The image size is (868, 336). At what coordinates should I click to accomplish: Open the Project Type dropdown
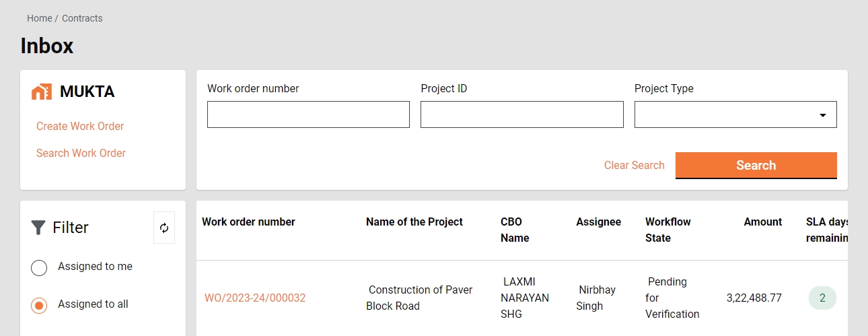point(727,114)
